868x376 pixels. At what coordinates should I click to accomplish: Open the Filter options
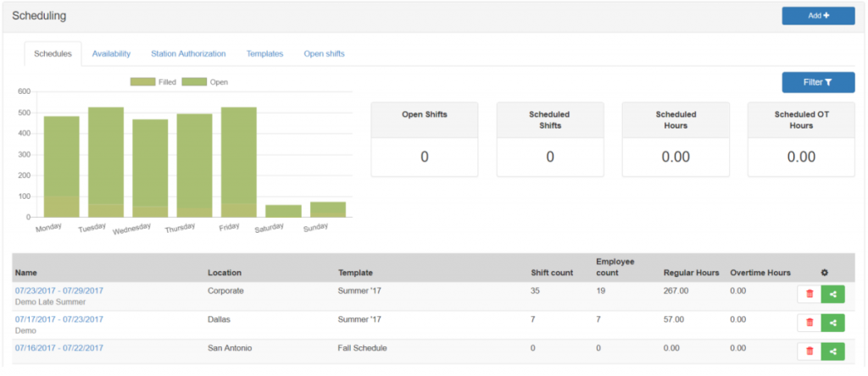pyautogui.click(x=818, y=82)
